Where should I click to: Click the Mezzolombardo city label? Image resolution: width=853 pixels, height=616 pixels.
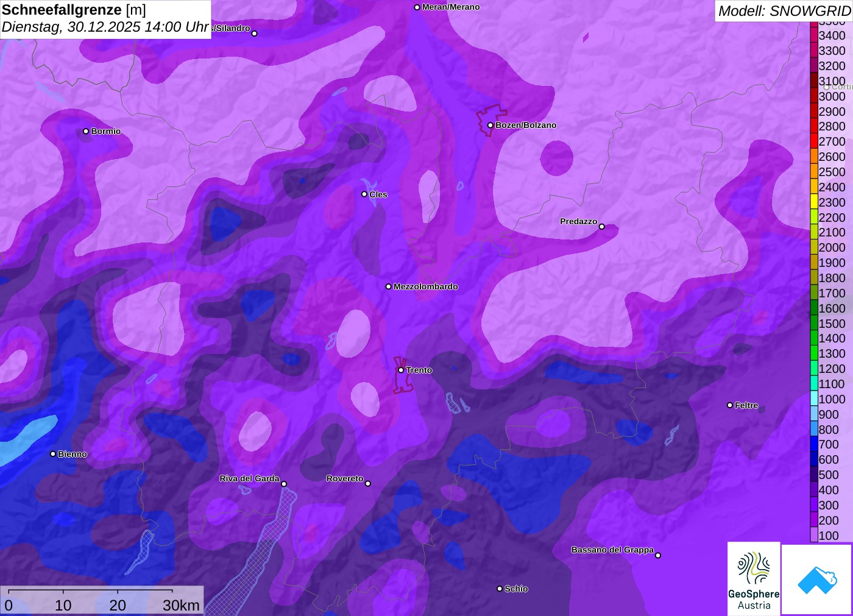pos(425,286)
